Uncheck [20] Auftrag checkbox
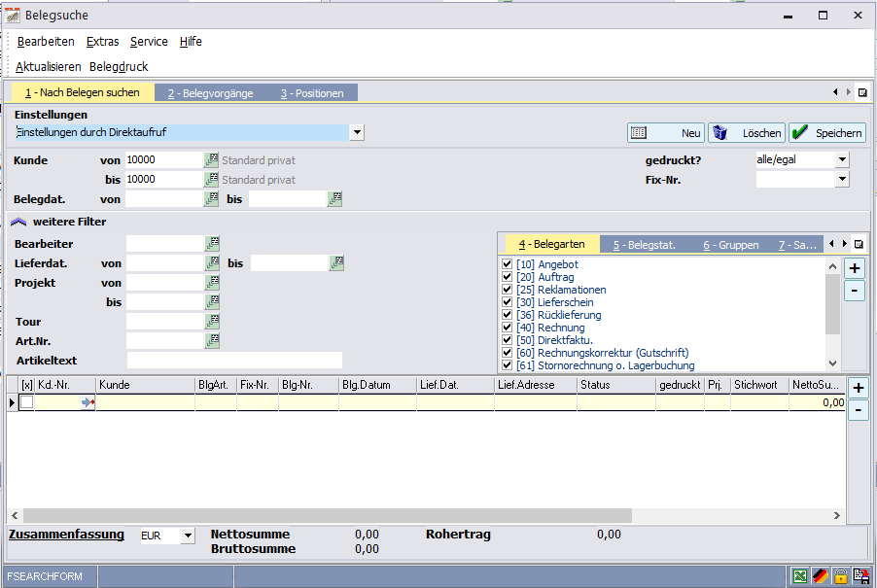 [x=508, y=277]
